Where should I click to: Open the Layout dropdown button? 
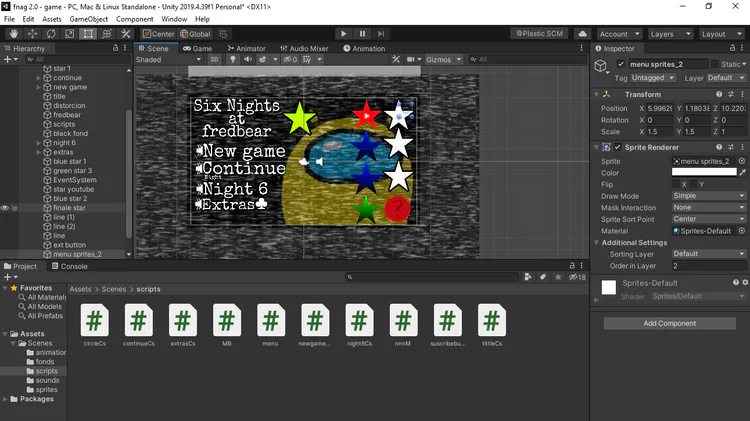(x=721, y=34)
